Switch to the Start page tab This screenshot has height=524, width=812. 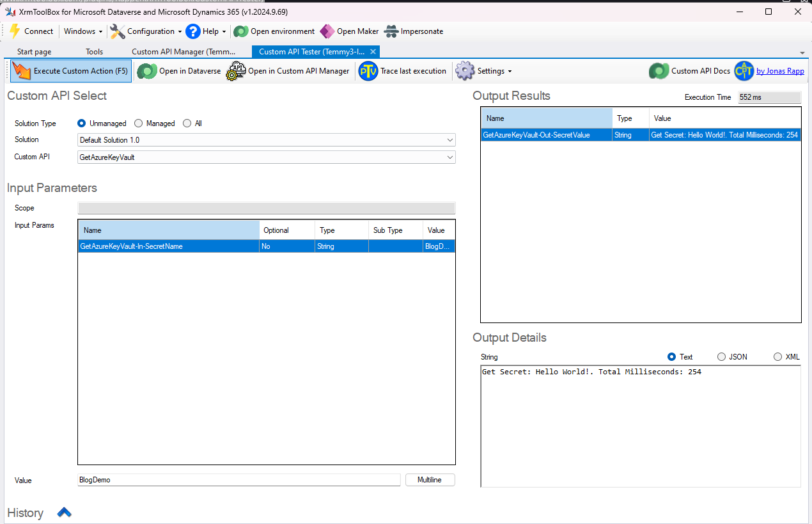(35, 52)
